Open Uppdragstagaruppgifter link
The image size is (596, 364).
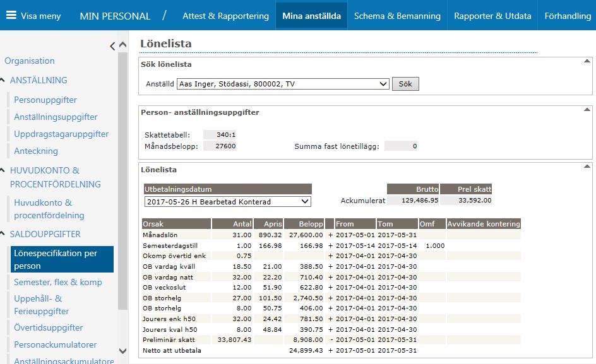(x=61, y=134)
